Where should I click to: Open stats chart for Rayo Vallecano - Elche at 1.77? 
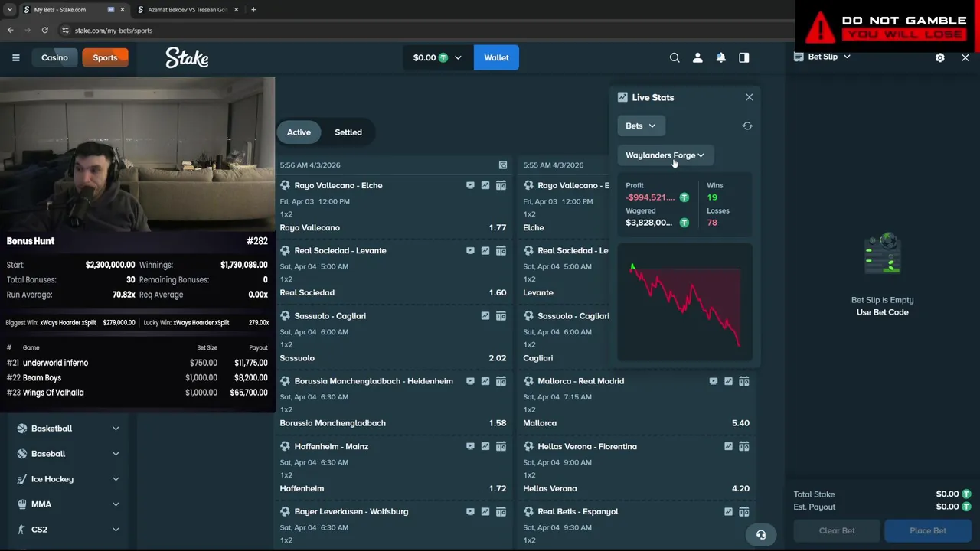pyautogui.click(x=485, y=185)
